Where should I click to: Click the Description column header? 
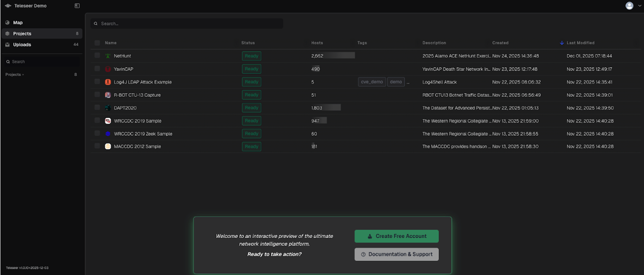[x=434, y=43]
